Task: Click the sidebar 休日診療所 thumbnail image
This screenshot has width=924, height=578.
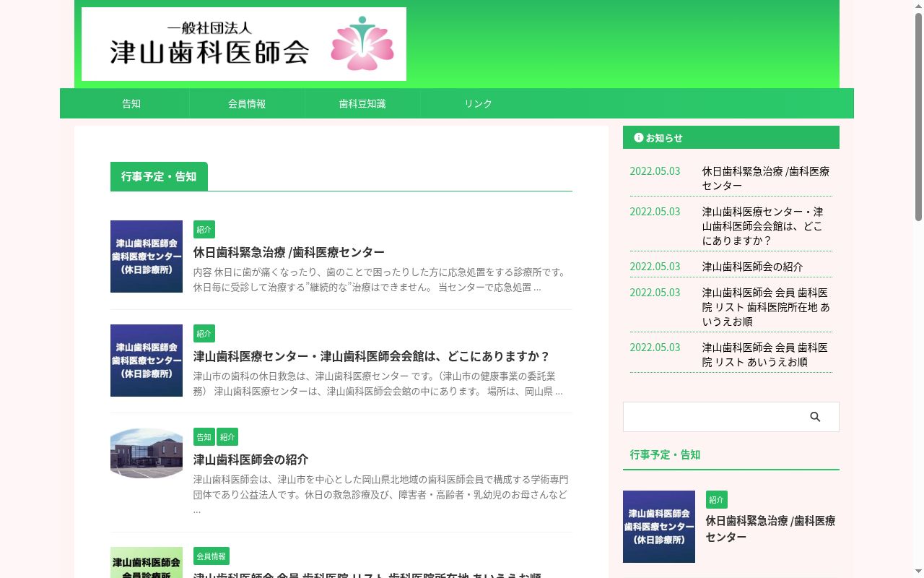Action: tap(659, 527)
